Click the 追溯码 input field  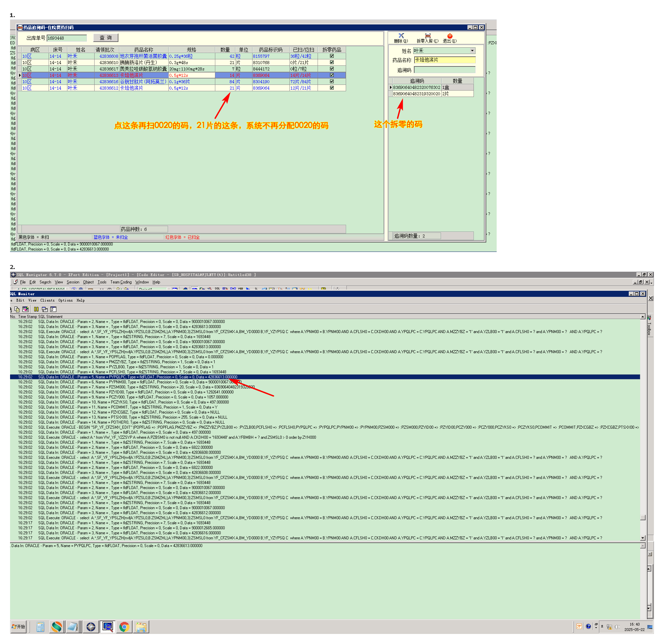(444, 70)
